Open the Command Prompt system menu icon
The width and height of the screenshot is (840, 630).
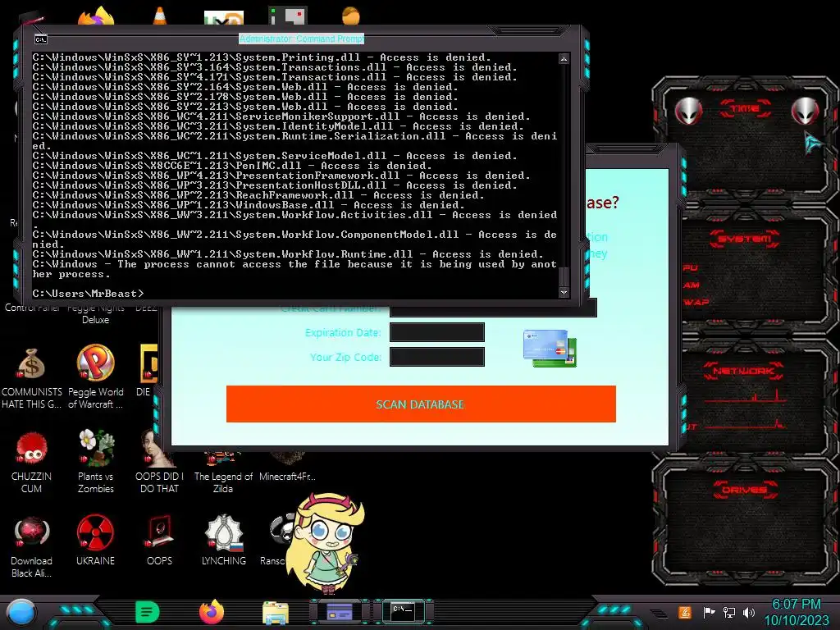tap(41, 39)
